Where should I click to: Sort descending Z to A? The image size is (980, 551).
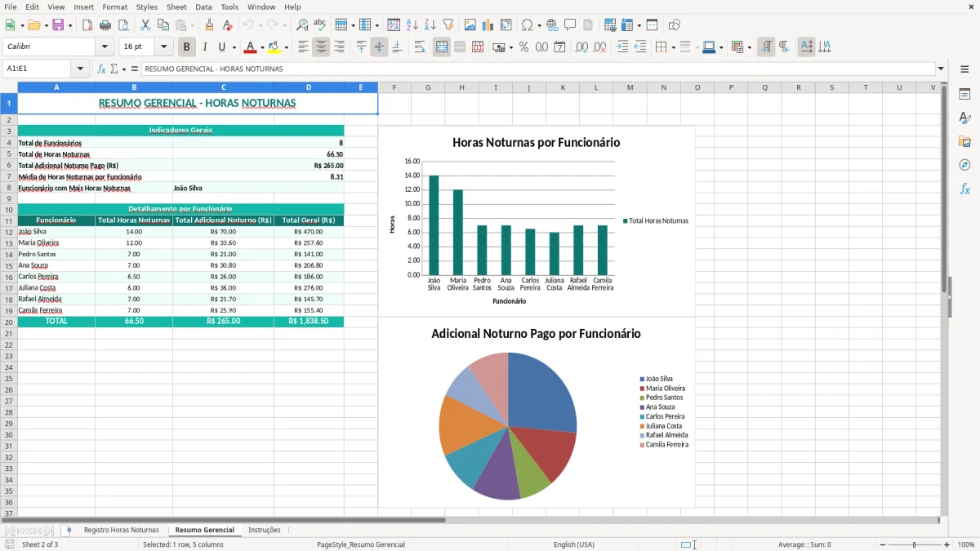point(430,25)
